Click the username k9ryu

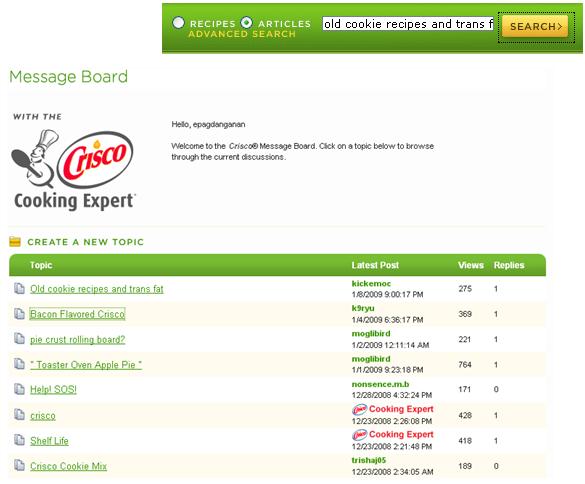tap(363, 309)
